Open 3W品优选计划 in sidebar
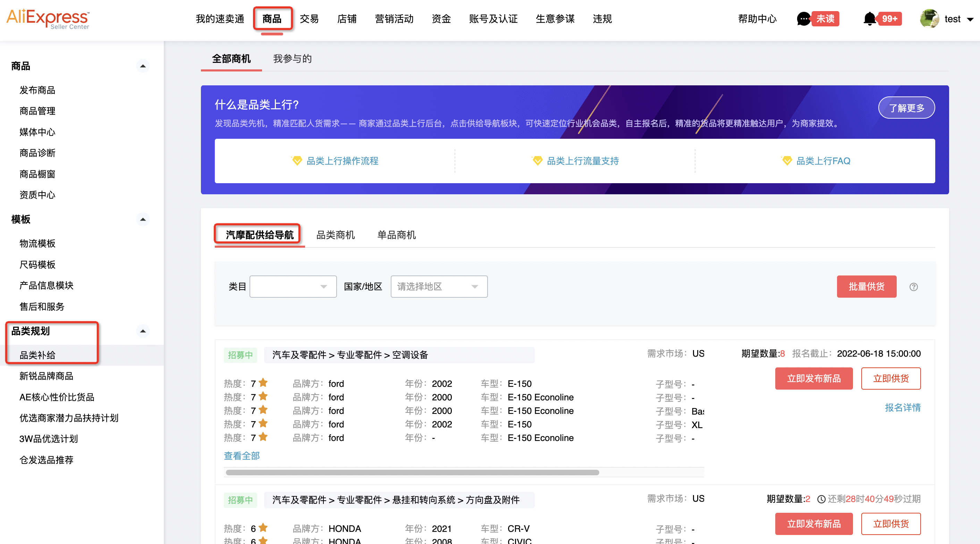This screenshot has height=544, width=980. 48,439
